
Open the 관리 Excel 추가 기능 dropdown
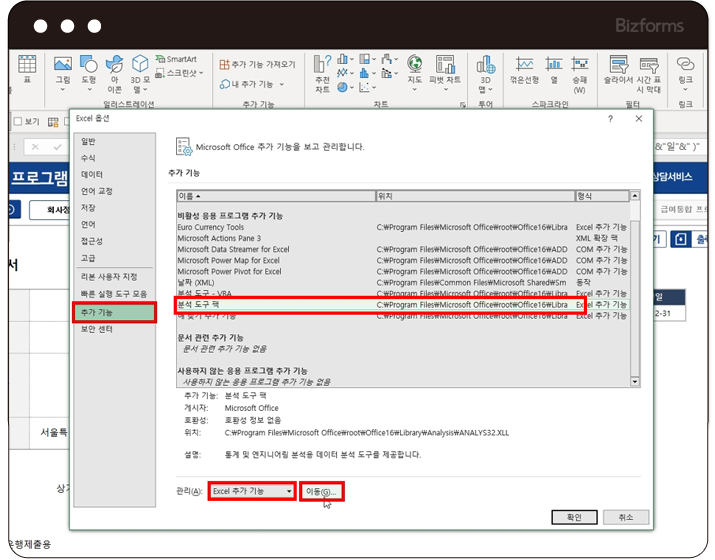[252, 491]
